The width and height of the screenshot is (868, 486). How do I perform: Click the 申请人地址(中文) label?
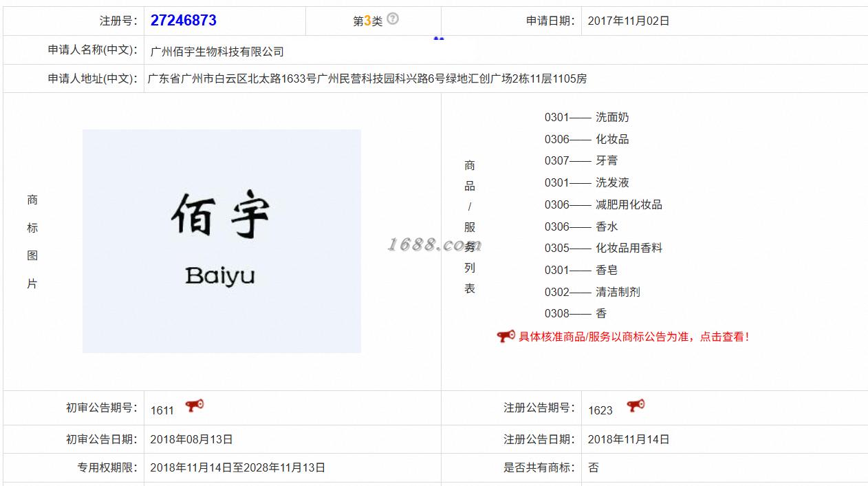click(93, 78)
